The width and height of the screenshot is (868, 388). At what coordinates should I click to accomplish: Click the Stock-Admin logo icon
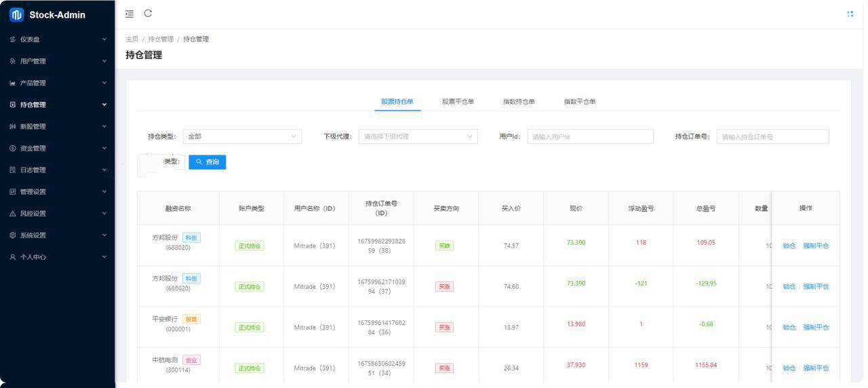tap(16, 15)
